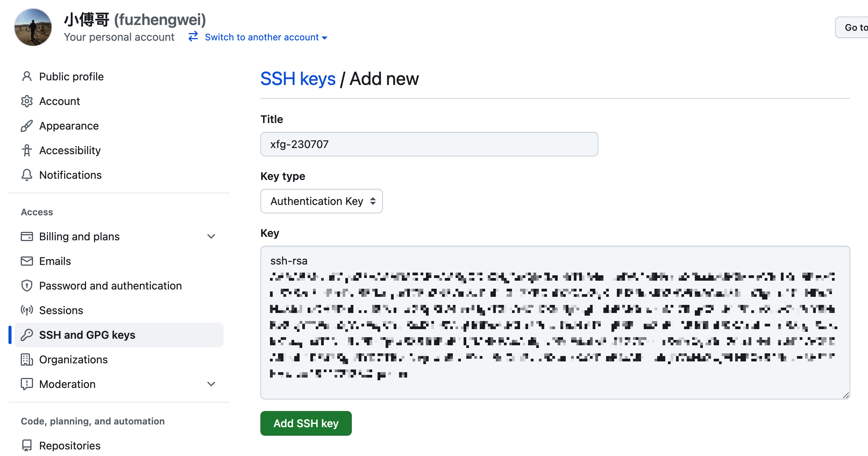Click the Organizations building icon
Viewport: 868px width, 456px height.
tap(27, 359)
